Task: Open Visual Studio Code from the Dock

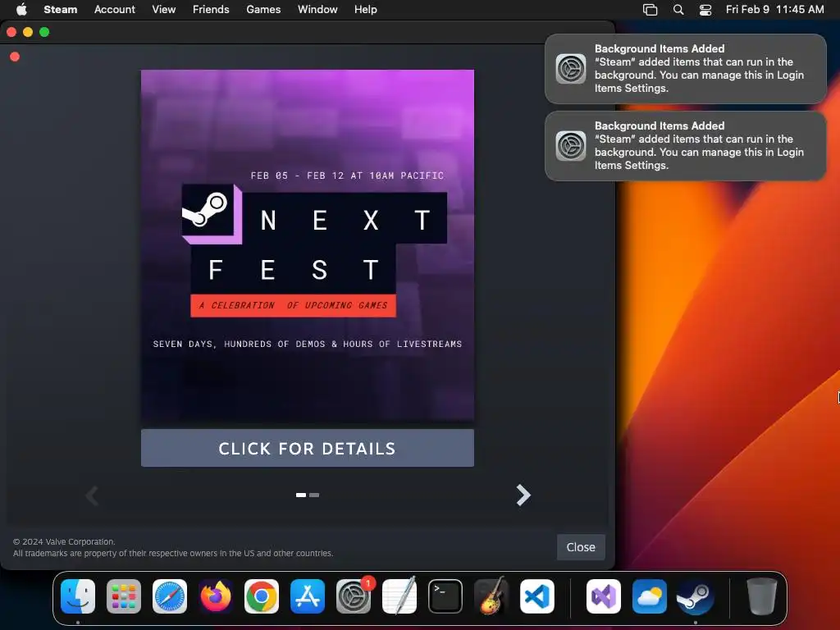Action: coord(537,596)
